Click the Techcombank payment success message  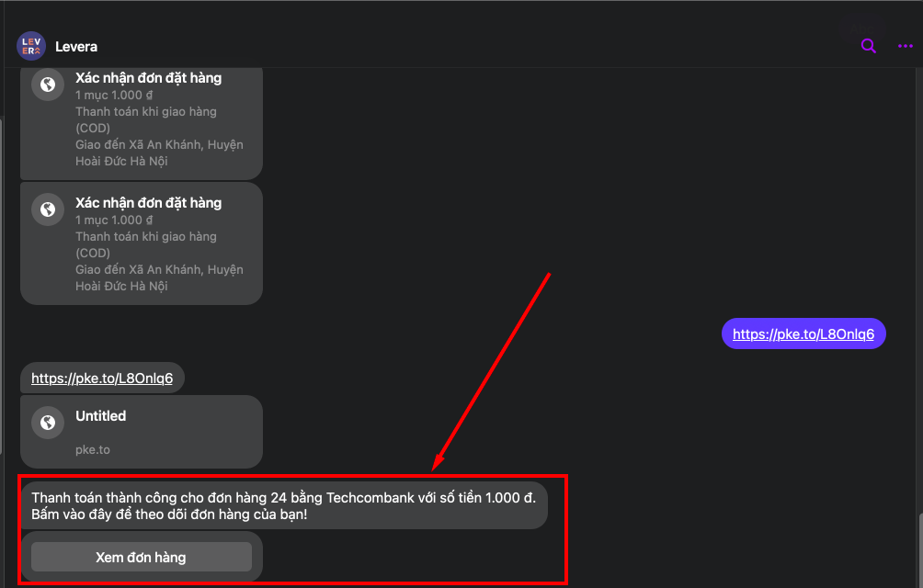tap(283, 497)
